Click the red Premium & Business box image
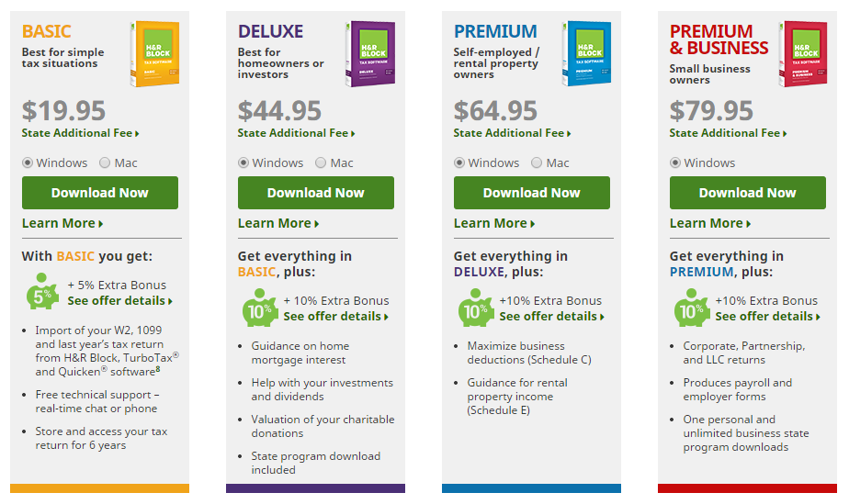The height and width of the screenshot is (504, 849). 802,53
